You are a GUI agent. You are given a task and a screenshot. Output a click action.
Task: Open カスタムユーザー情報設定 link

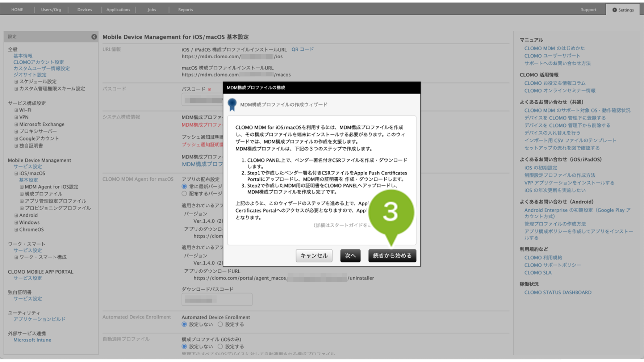[42, 68]
